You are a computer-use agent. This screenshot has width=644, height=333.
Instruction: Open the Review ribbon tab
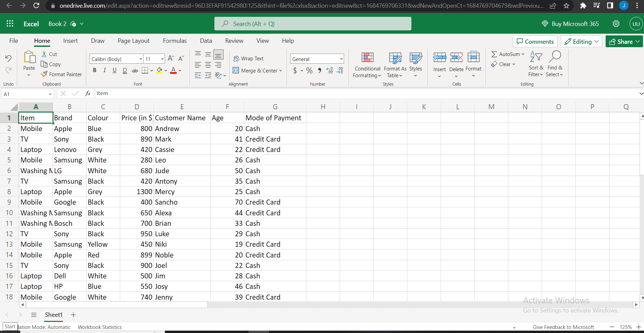tap(234, 40)
